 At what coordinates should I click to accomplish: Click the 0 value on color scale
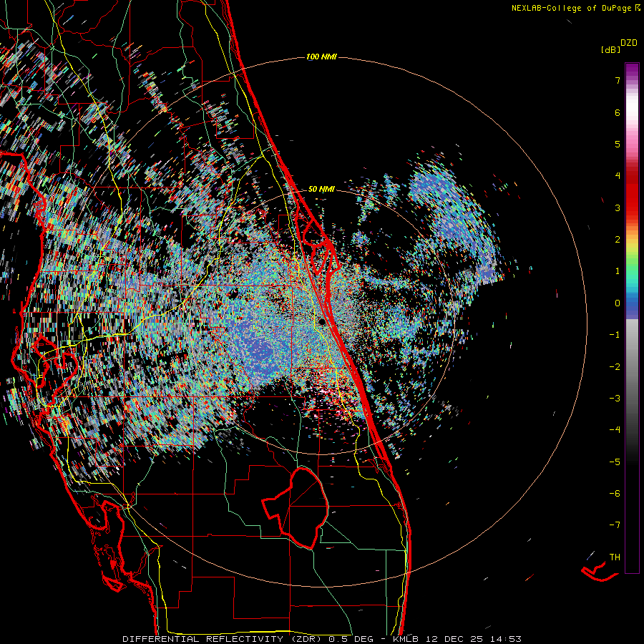point(618,303)
